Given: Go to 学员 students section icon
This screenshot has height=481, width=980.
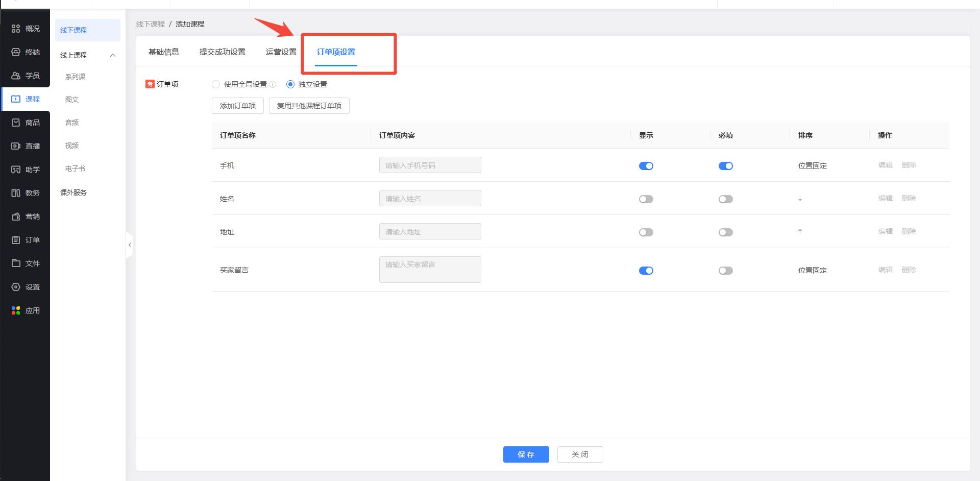Looking at the screenshot, I should click(16, 76).
